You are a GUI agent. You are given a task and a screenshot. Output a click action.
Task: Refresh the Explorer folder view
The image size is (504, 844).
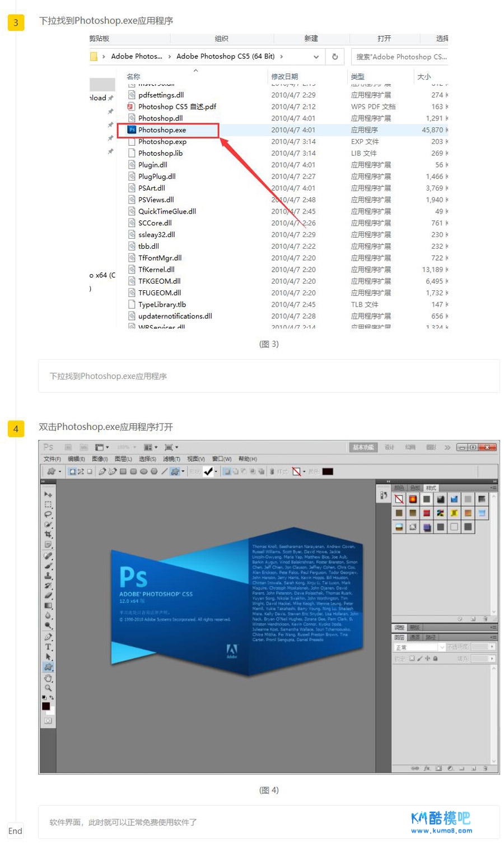point(335,57)
